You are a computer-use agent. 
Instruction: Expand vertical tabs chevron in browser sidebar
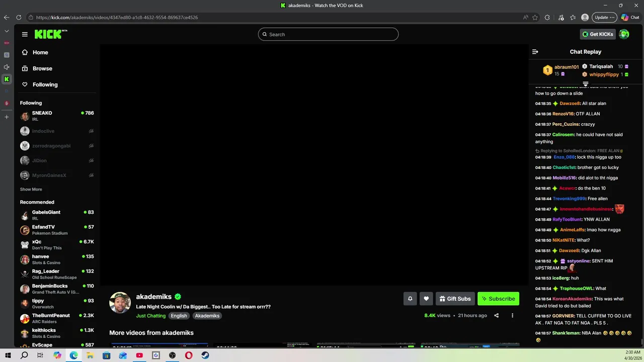click(7, 31)
